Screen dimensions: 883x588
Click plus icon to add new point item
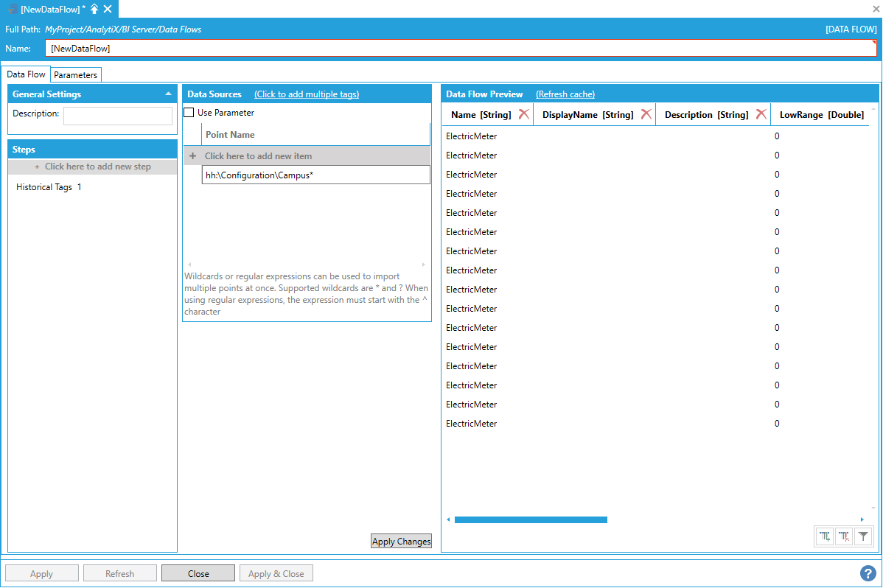pos(193,156)
